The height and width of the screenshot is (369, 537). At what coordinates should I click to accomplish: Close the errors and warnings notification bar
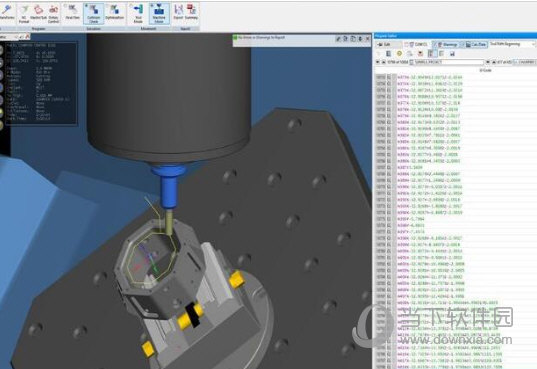pyautogui.click(x=367, y=39)
